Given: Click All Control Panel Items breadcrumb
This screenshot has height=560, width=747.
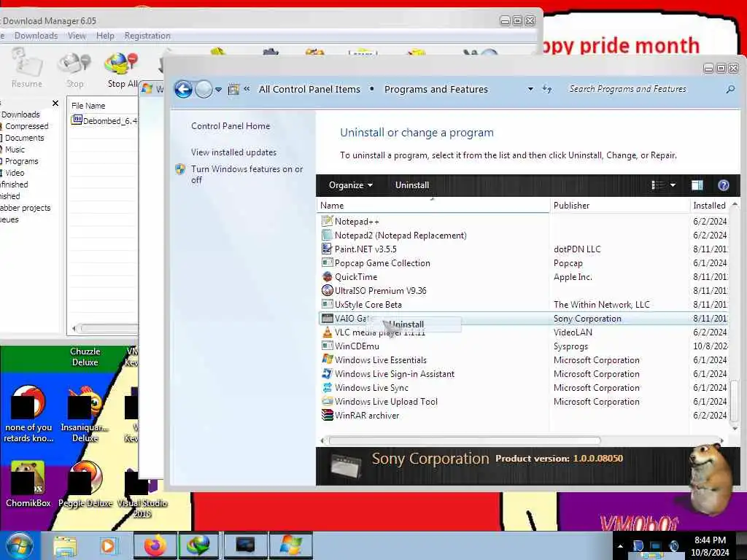Looking at the screenshot, I should [x=309, y=89].
